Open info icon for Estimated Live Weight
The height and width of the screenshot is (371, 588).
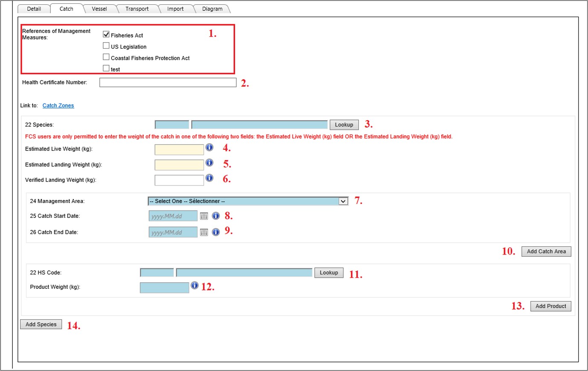pyautogui.click(x=210, y=147)
